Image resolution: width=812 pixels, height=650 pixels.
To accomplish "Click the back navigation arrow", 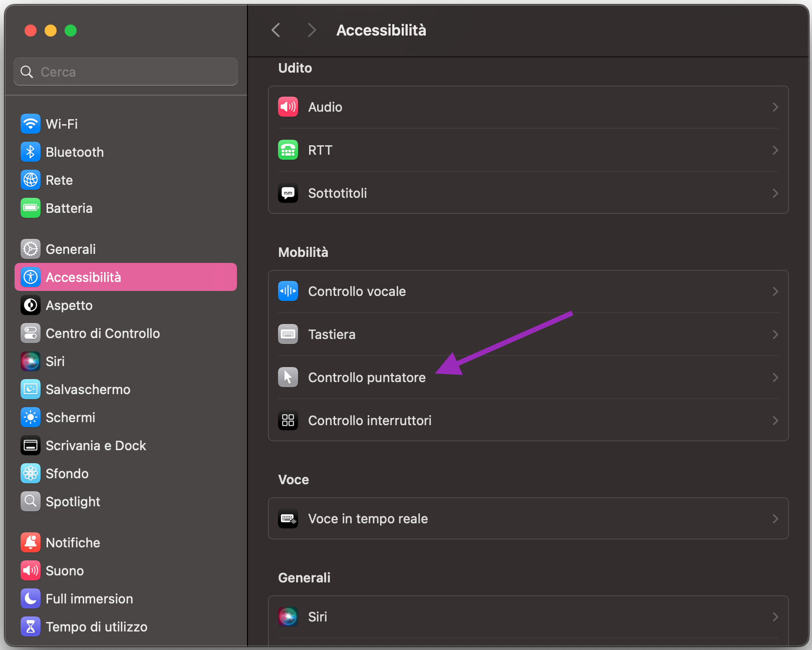I will click(x=276, y=30).
